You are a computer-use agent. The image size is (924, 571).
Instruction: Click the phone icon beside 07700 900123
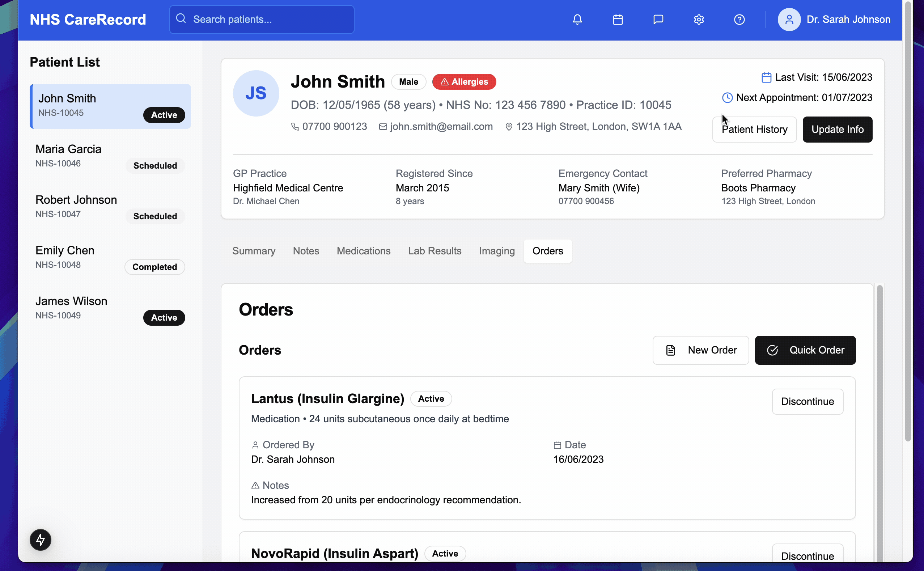coord(295,127)
